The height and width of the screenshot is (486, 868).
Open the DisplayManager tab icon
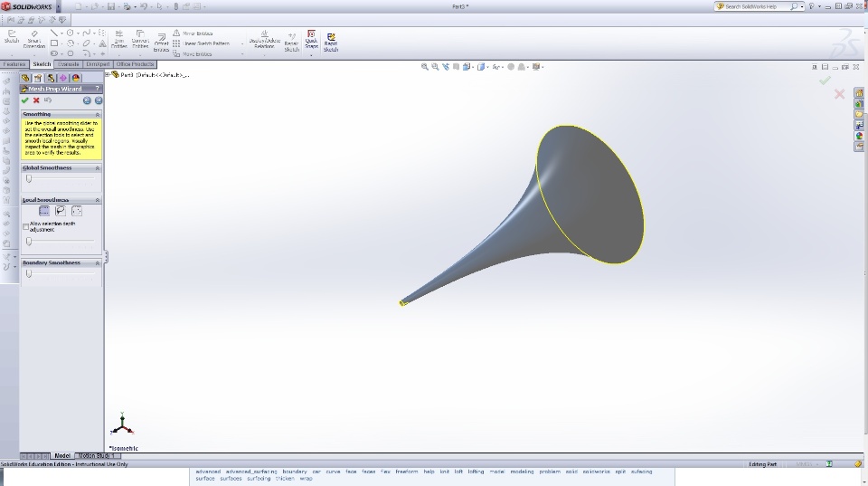[76, 78]
